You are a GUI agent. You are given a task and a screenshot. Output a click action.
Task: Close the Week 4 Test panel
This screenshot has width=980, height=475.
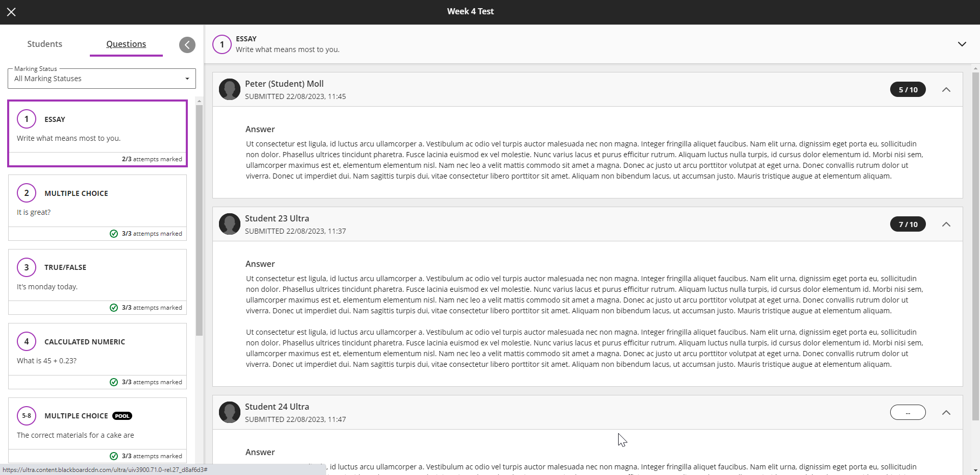coord(11,12)
